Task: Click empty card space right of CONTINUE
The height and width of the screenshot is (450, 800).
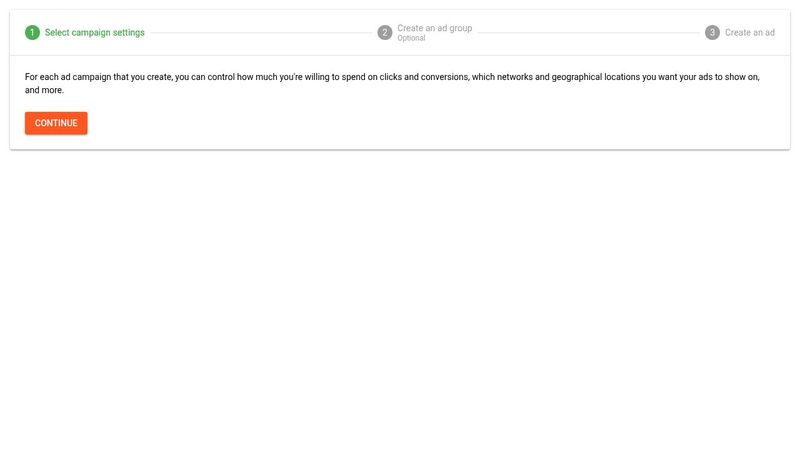Action: 400,123
